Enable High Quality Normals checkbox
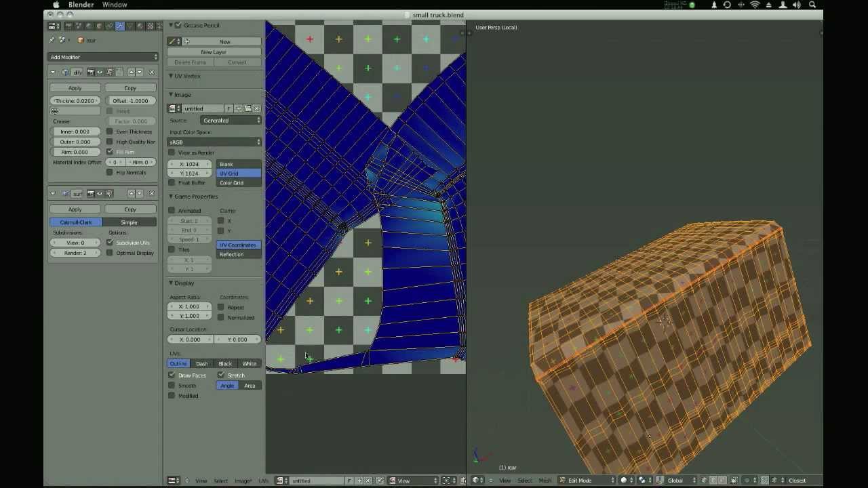 click(109, 142)
